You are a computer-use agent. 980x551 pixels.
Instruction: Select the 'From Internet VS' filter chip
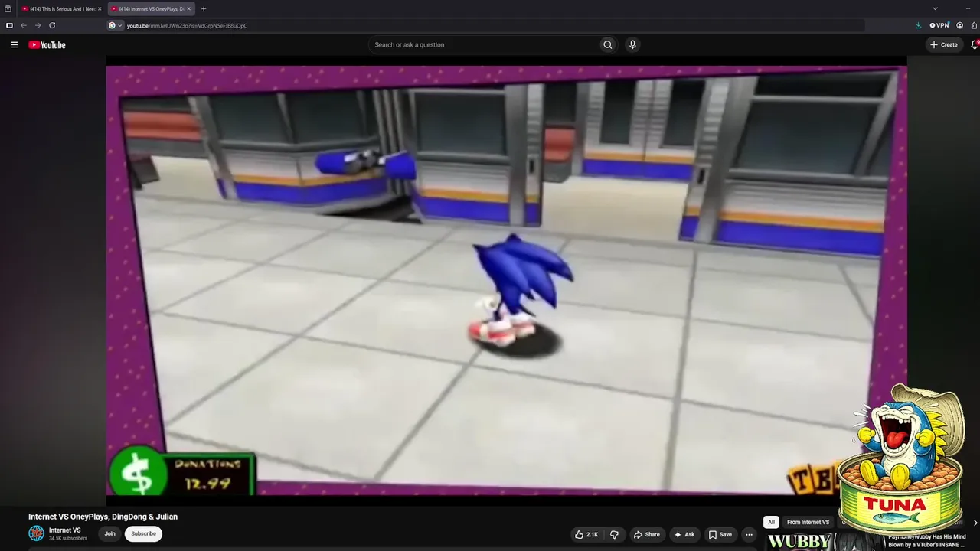click(808, 522)
